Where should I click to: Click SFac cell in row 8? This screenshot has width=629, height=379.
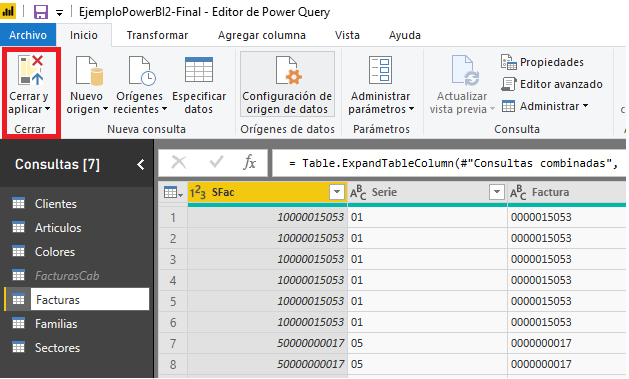[267, 364]
